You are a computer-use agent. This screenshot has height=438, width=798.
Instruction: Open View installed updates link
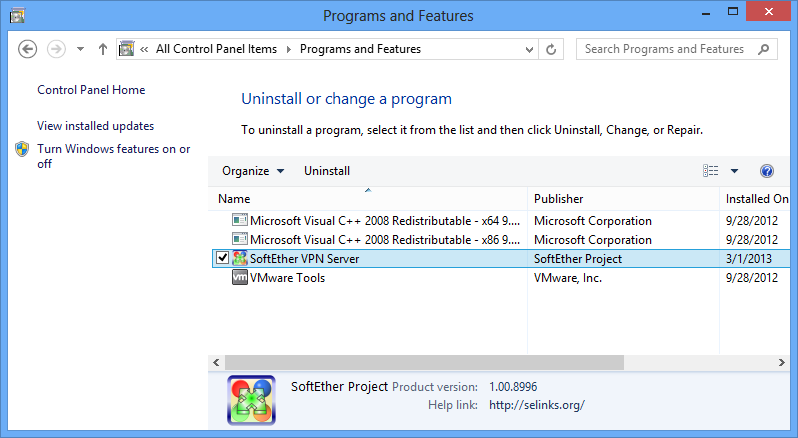95,126
